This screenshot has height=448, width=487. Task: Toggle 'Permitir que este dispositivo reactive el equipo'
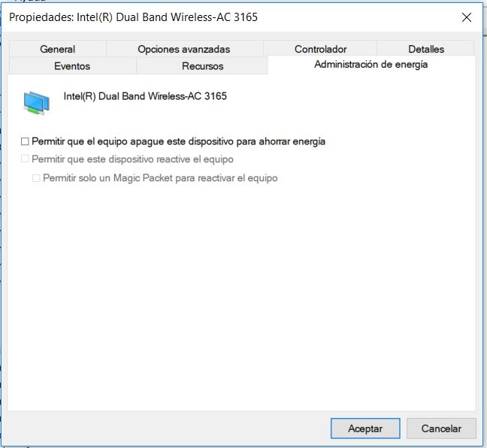click(x=25, y=159)
